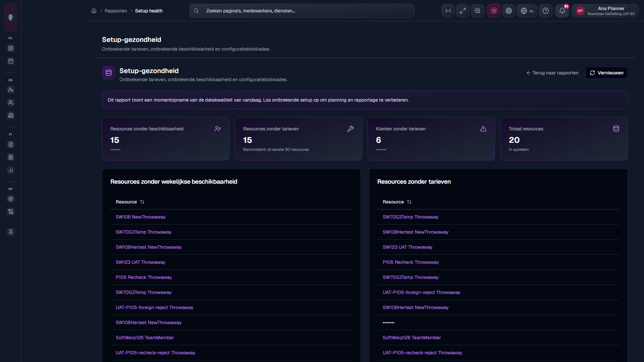Click the app logo at top of sidebar

11,17
